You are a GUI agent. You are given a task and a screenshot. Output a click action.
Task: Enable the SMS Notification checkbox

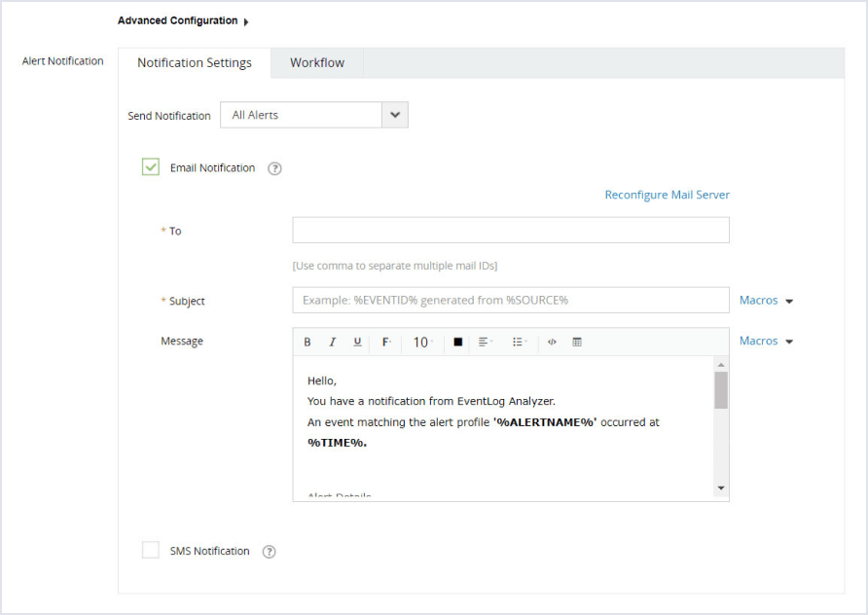(151, 551)
